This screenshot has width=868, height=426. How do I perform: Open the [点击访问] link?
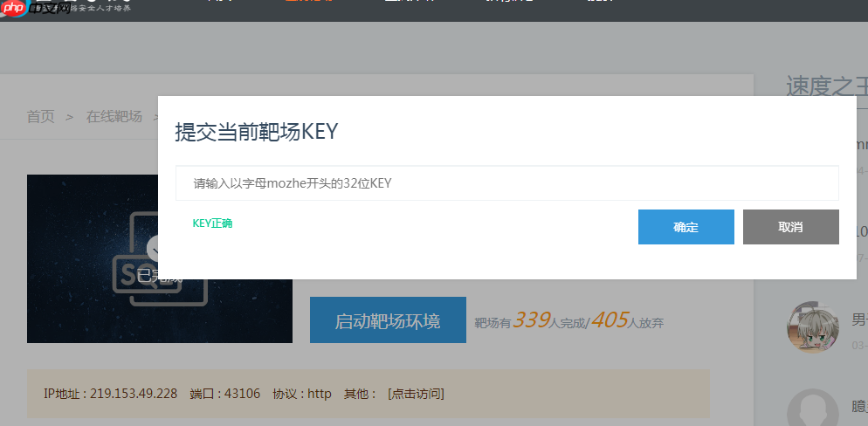click(417, 394)
